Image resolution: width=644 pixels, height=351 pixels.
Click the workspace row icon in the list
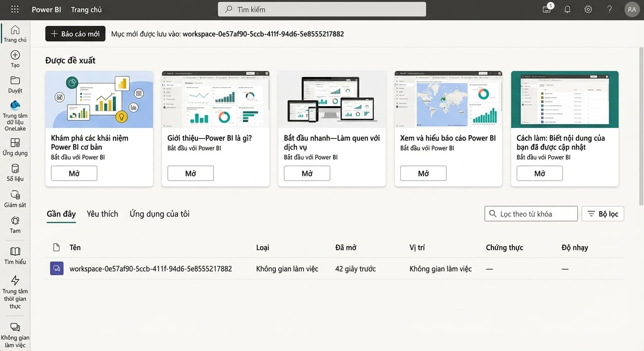coord(57,268)
